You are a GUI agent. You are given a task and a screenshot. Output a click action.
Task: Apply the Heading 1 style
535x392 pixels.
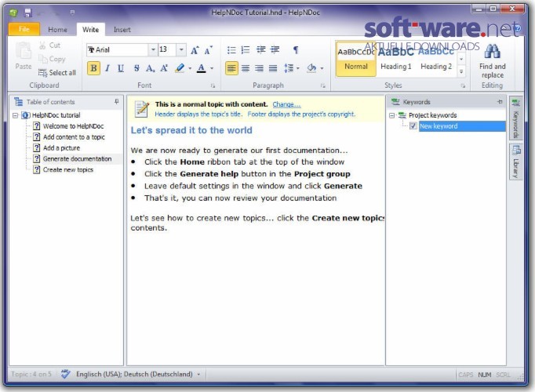(396, 59)
